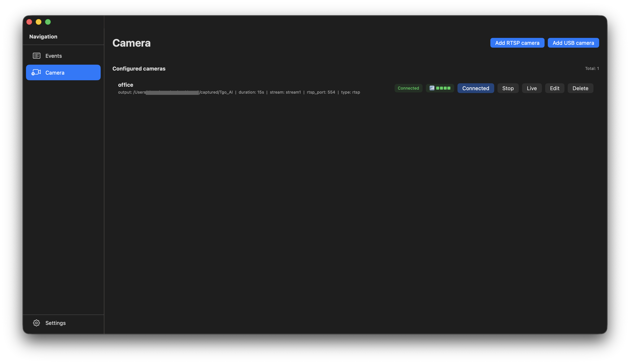Switch to the Camera section
Viewport: 630px width, 364px height.
click(55, 72)
